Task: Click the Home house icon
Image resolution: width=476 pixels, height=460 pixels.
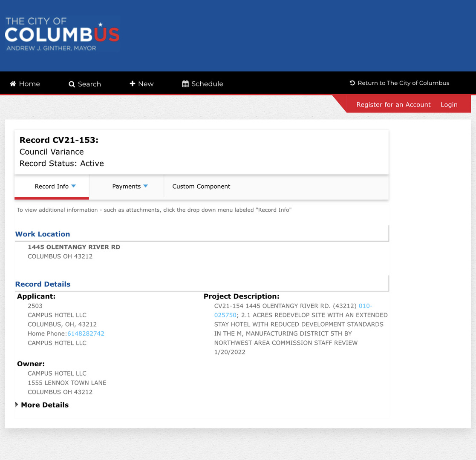Action: pos(13,84)
